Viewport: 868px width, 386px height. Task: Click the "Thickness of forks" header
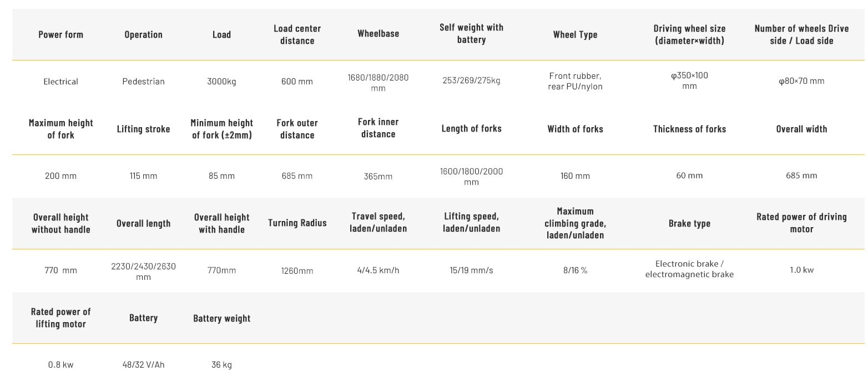point(689,129)
